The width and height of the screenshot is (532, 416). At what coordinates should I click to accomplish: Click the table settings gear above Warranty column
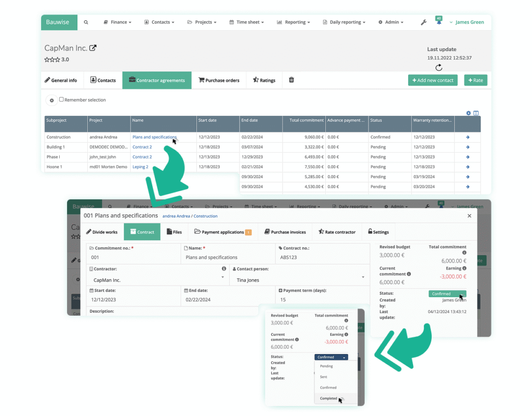click(468, 113)
